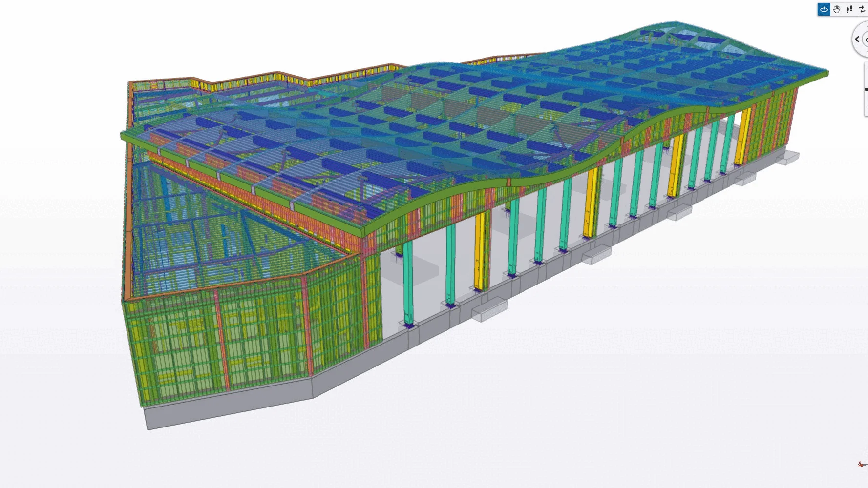Select the pan hand tool

click(837, 9)
